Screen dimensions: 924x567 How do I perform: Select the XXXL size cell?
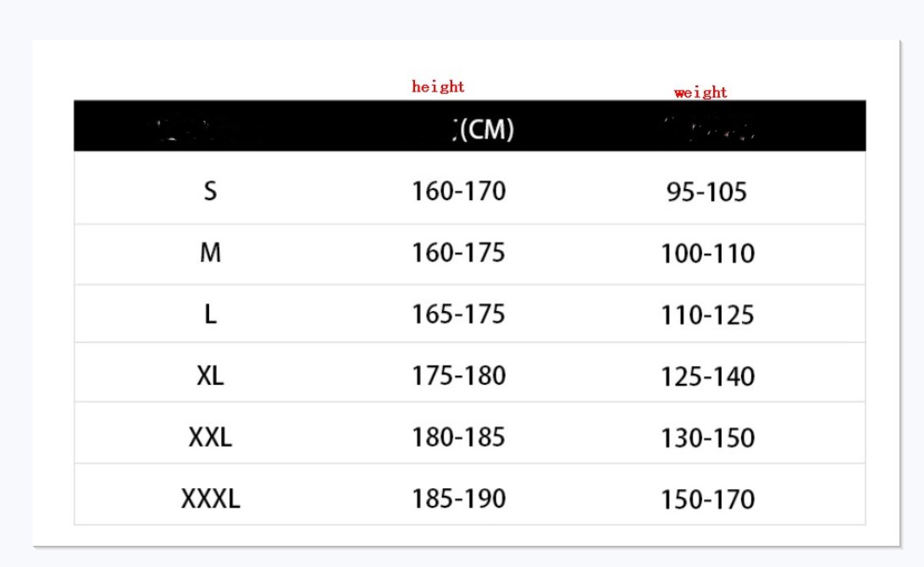click(x=211, y=498)
